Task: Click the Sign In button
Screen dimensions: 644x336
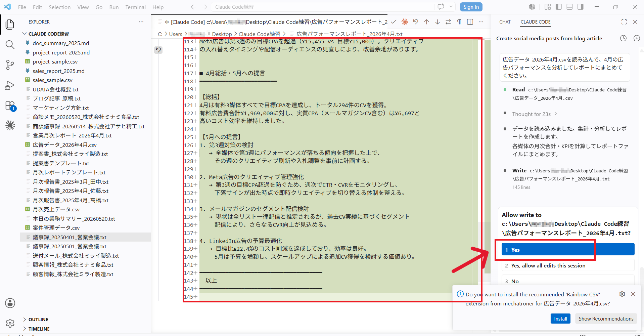Action: click(x=471, y=7)
